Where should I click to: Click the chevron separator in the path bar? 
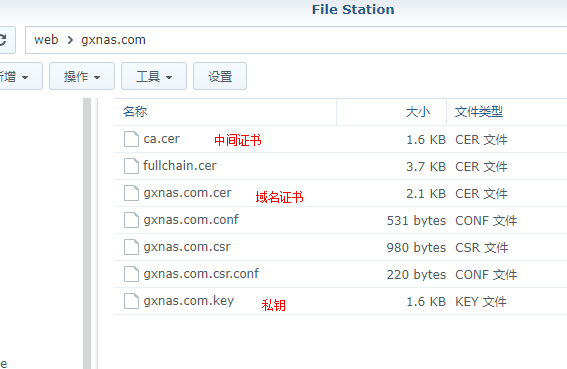point(70,40)
